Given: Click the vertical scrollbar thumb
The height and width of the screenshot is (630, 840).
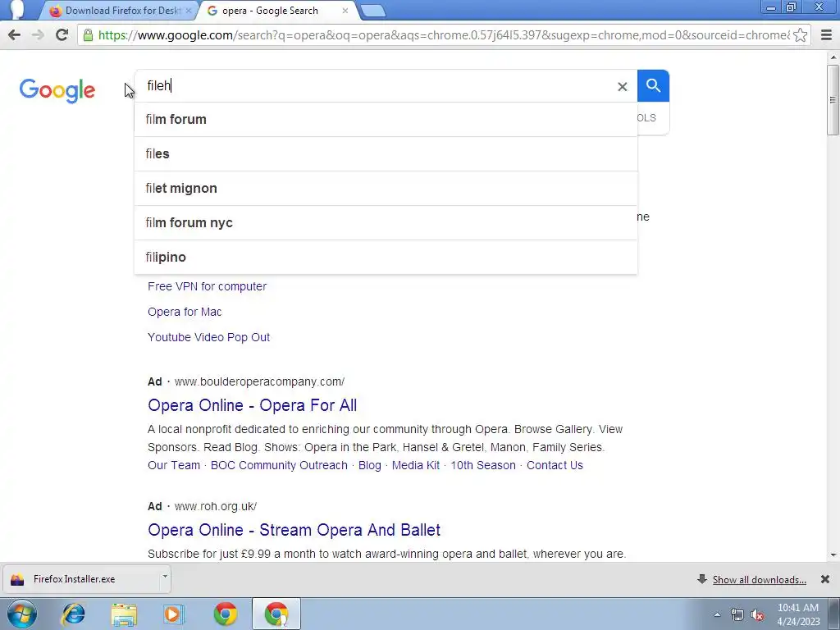Looking at the screenshot, I should [833, 99].
